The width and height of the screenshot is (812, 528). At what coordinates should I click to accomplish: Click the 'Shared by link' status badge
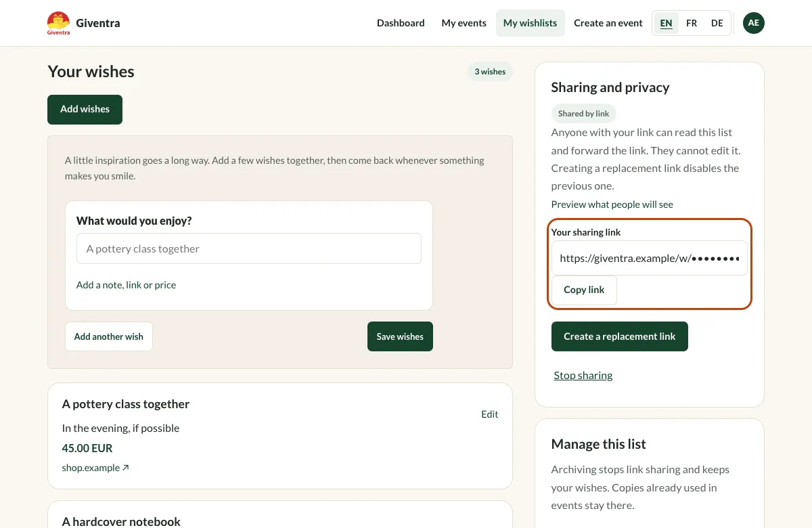583,114
